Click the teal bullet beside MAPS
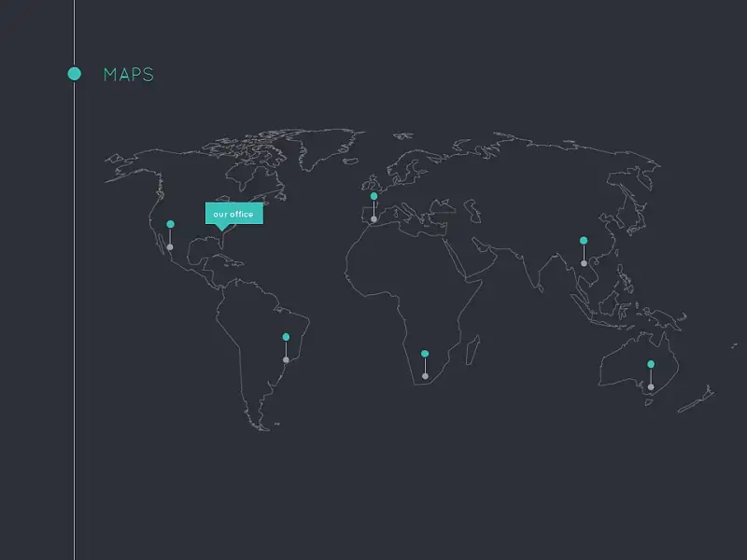Viewport: 747px width, 560px height. (75, 74)
